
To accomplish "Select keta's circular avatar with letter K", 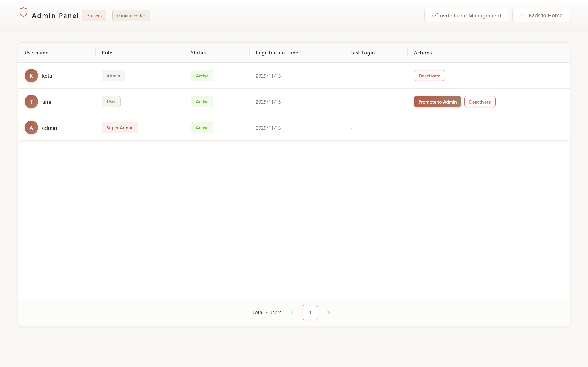I will pyautogui.click(x=31, y=76).
